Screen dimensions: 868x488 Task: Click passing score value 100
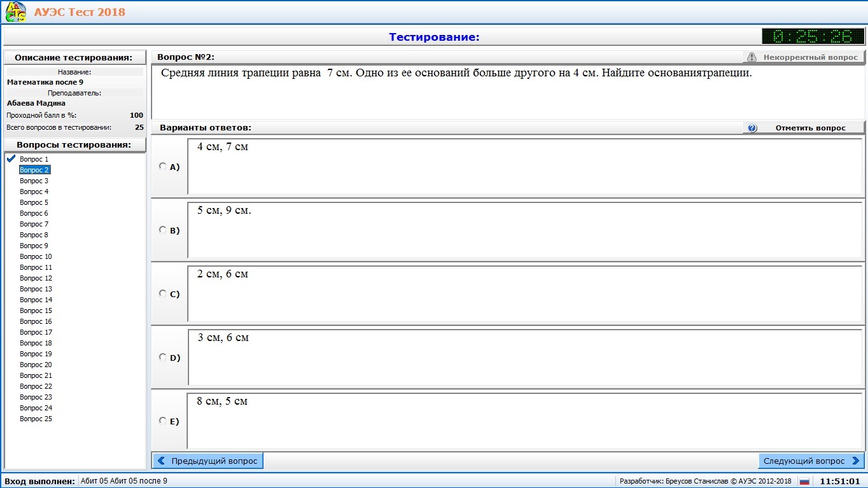click(x=136, y=115)
